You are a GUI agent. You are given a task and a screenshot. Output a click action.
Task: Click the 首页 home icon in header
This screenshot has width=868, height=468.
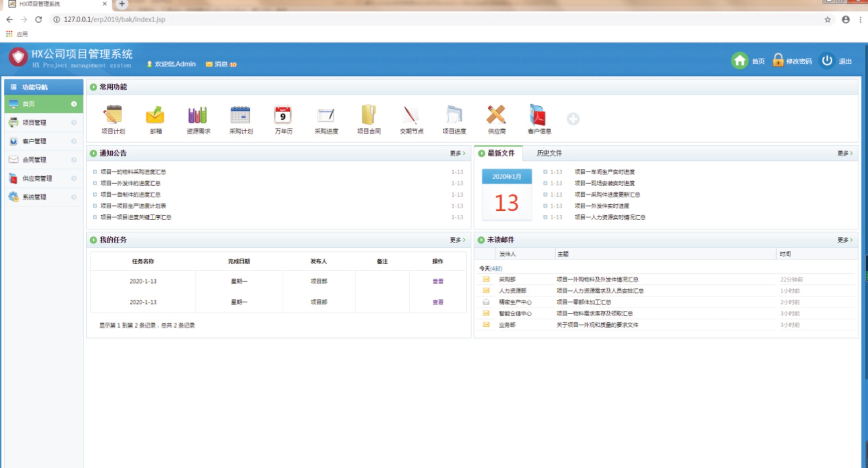[x=740, y=61]
